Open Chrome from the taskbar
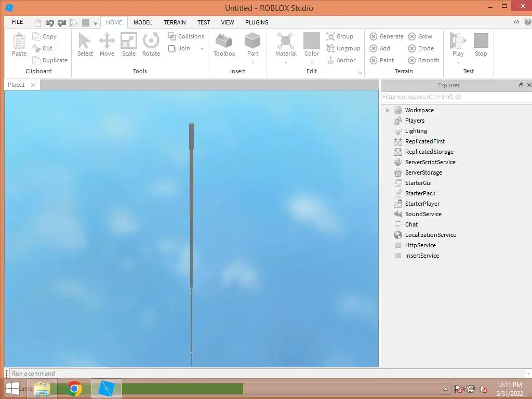Image resolution: width=532 pixels, height=399 pixels. click(75, 389)
